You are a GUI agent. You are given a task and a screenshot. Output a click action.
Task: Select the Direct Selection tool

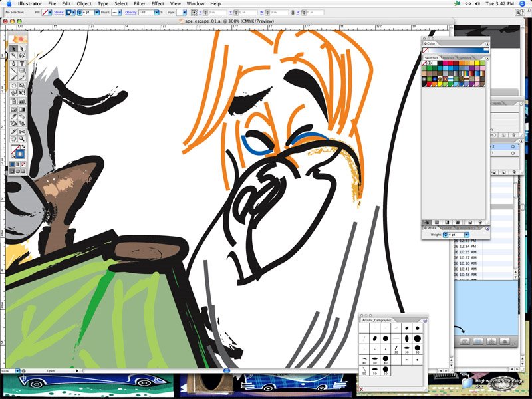pos(22,49)
